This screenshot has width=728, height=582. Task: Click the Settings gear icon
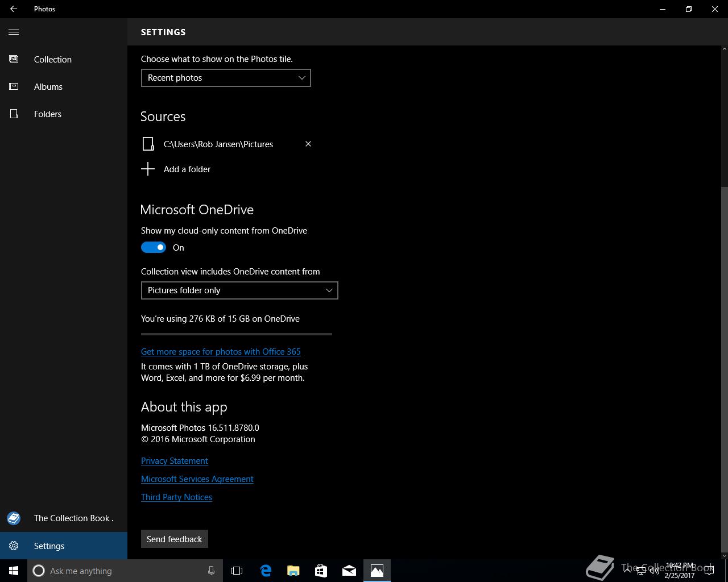(14, 546)
